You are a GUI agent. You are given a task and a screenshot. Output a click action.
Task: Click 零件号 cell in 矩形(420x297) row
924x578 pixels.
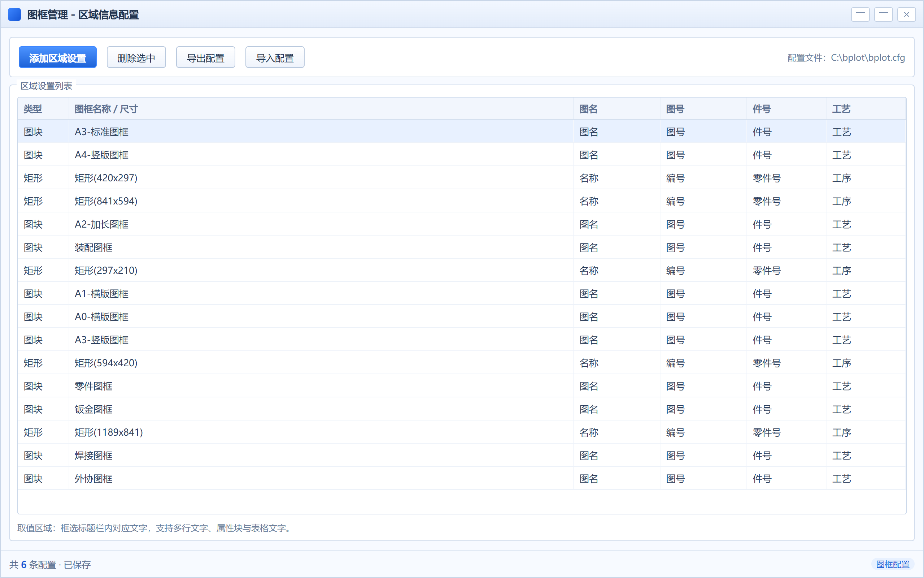[786, 178]
